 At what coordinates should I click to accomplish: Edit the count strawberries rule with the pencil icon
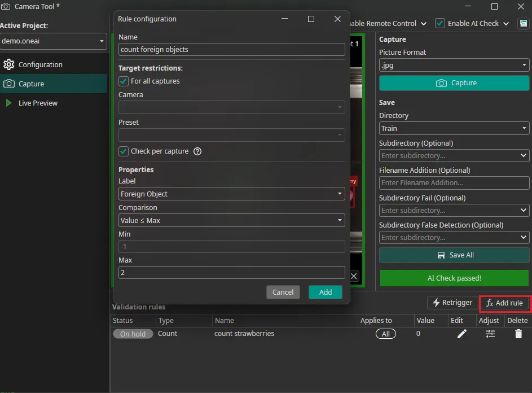(x=461, y=334)
